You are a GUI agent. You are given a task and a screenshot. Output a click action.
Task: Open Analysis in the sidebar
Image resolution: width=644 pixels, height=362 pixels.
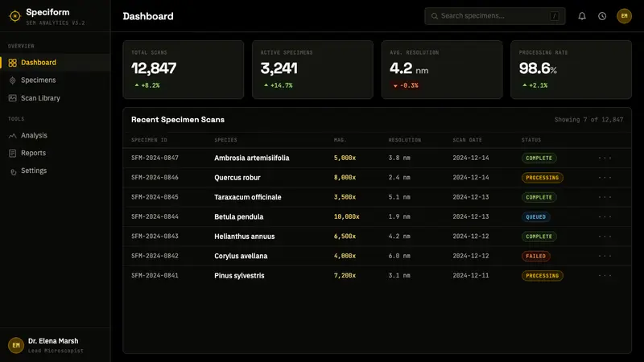tap(55, 135)
